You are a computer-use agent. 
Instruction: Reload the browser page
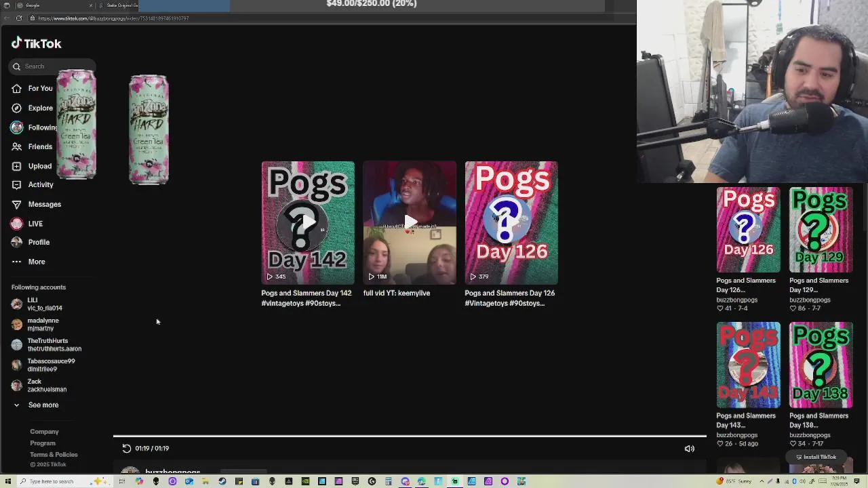click(19, 18)
